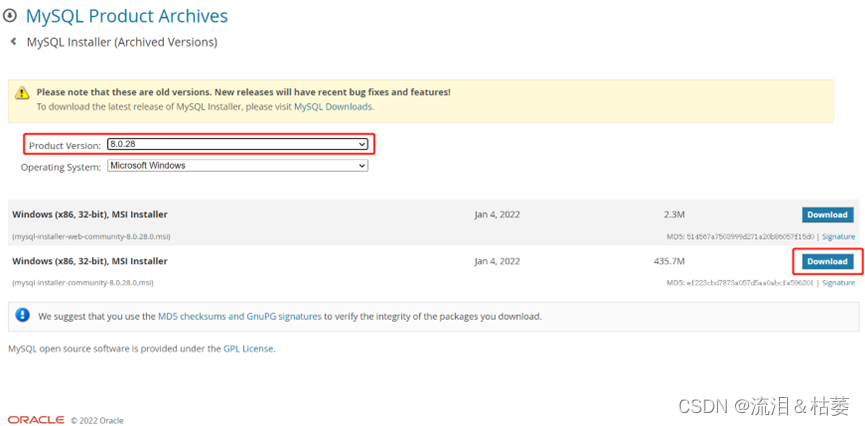Click the blue info icon in the suggestion box
865x426 pixels.
[22, 316]
